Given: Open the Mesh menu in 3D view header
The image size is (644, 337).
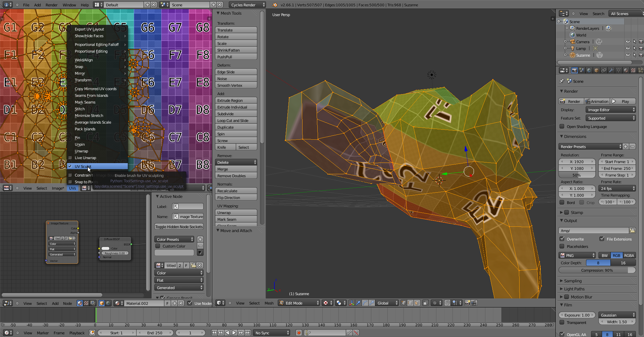Looking at the screenshot, I should pos(269,303).
